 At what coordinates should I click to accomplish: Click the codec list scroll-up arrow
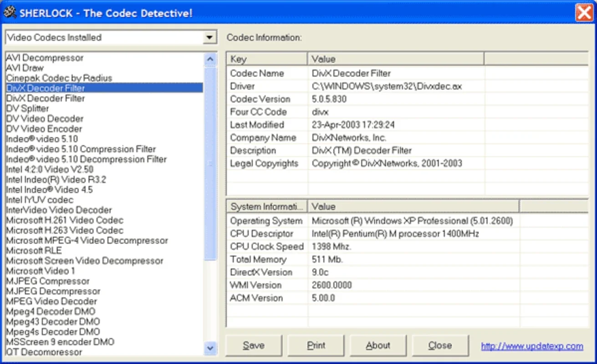click(x=210, y=59)
